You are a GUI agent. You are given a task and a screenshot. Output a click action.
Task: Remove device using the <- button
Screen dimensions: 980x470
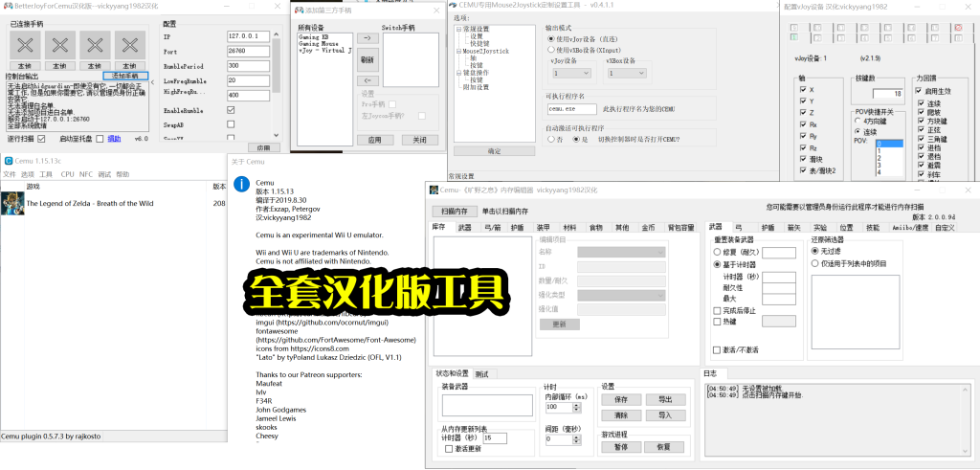tap(367, 80)
